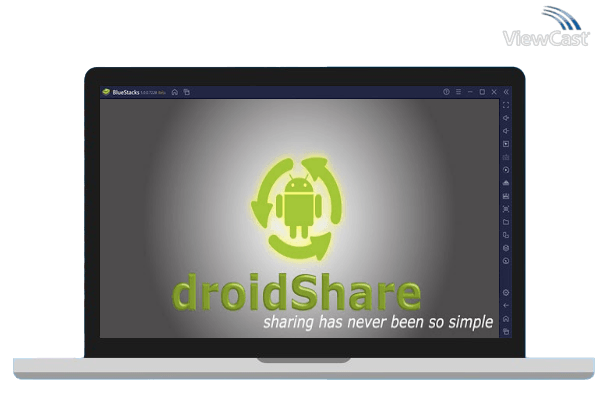The height and width of the screenshot is (414, 602).
Task: Decrease volume using the lower speaker icon
Action: pyautogui.click(x=506, y=131)
